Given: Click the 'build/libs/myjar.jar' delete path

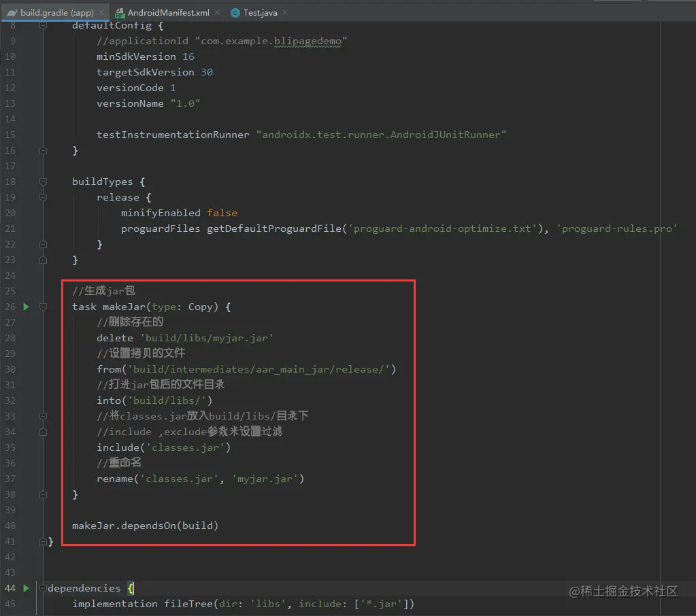Looking at the screenshot, I should [207, 338].
